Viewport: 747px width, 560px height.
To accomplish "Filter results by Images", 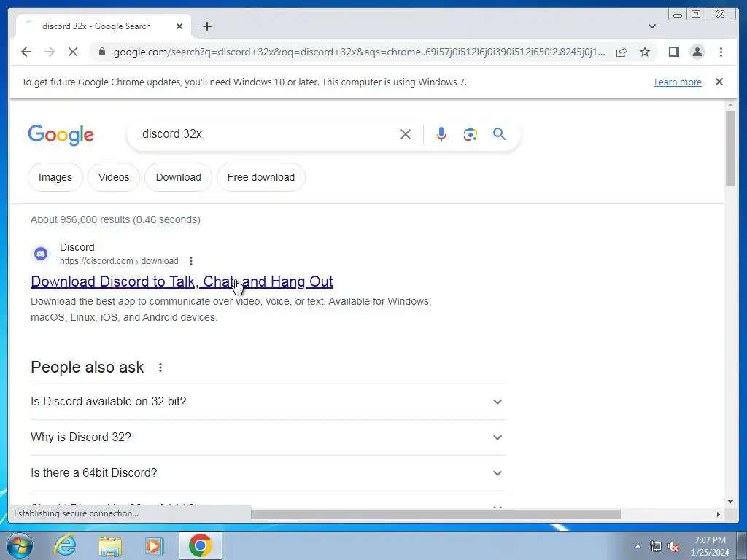I will pyautogui.click(x=55, y=177).
